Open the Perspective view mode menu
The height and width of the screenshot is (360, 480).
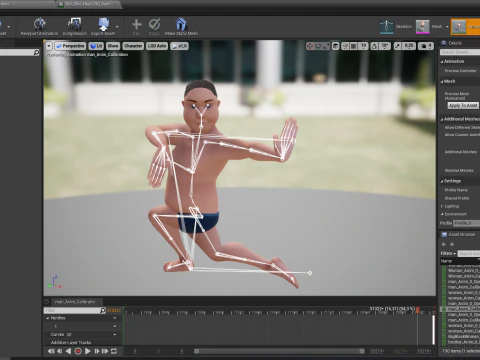click(70, 46)
